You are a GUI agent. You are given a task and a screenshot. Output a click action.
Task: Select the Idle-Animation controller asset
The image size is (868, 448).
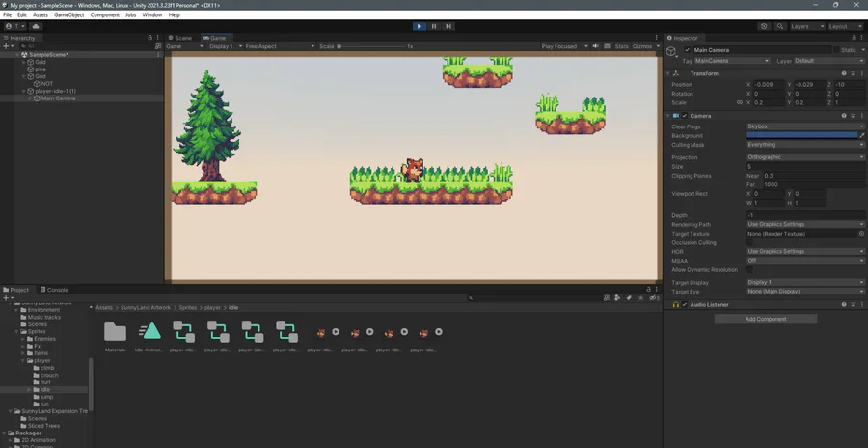pos(149,336)
